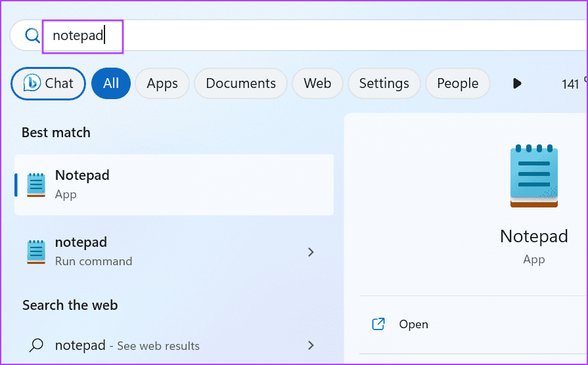This screenshot has width=588, height=365.
Task: Click the notepad Run command icon
Action: tap(36, 252)
